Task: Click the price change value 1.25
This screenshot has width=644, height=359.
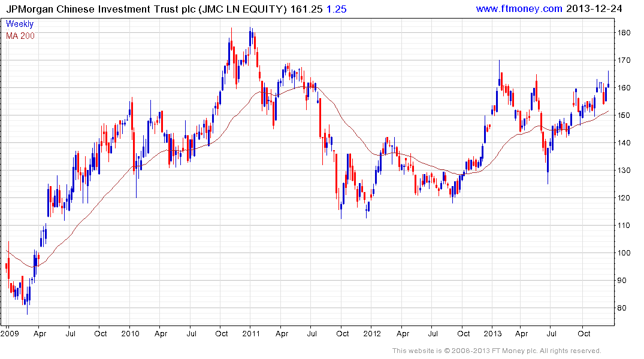Action: tap(336, 9)
